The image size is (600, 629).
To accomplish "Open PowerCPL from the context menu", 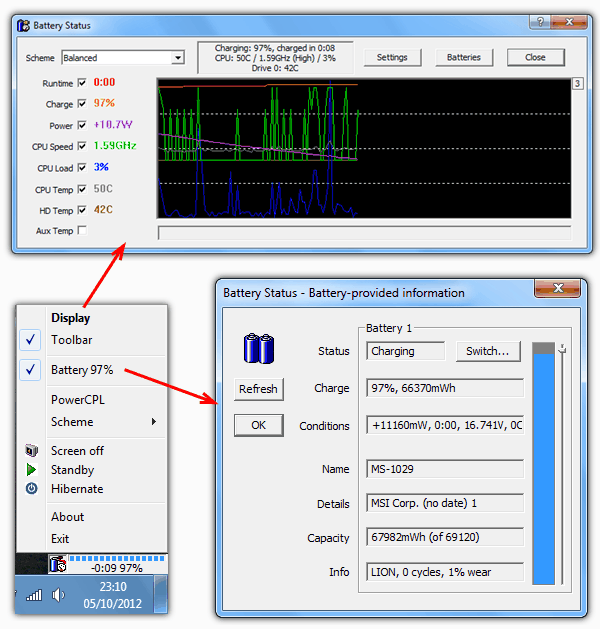I will pyautogui.click(x=78, y=400).
